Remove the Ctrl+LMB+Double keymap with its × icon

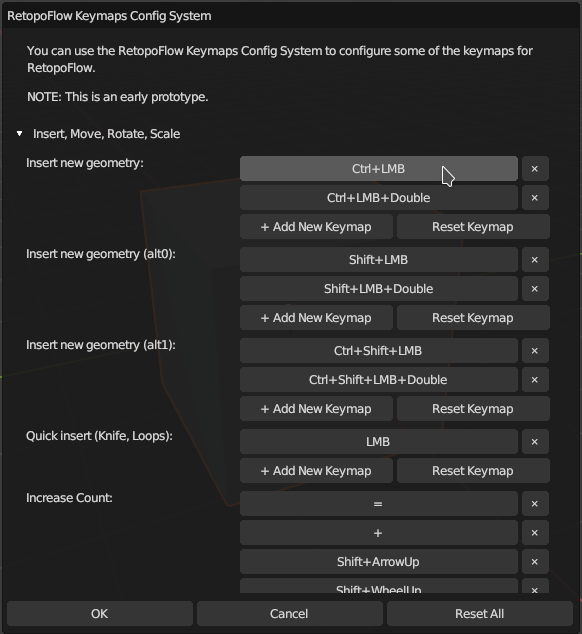tap(535, 198)
